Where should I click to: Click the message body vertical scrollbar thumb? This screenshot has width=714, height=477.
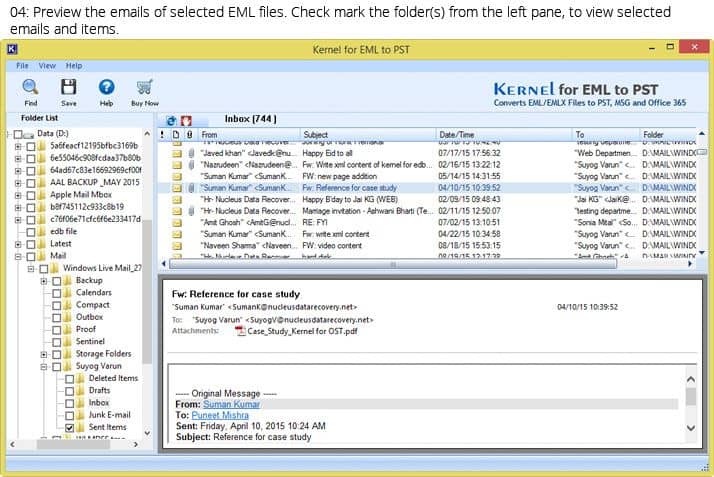point(691,396)
